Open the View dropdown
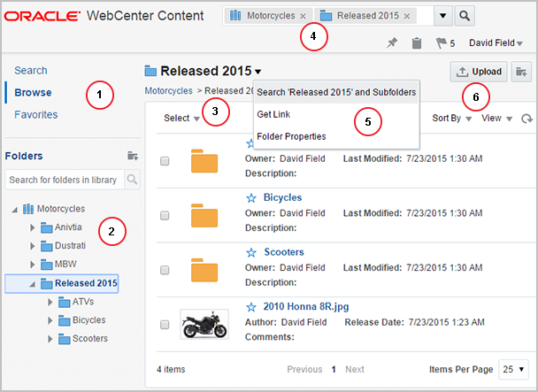Viewport: 538px width, 392px height. click(496, 118)
